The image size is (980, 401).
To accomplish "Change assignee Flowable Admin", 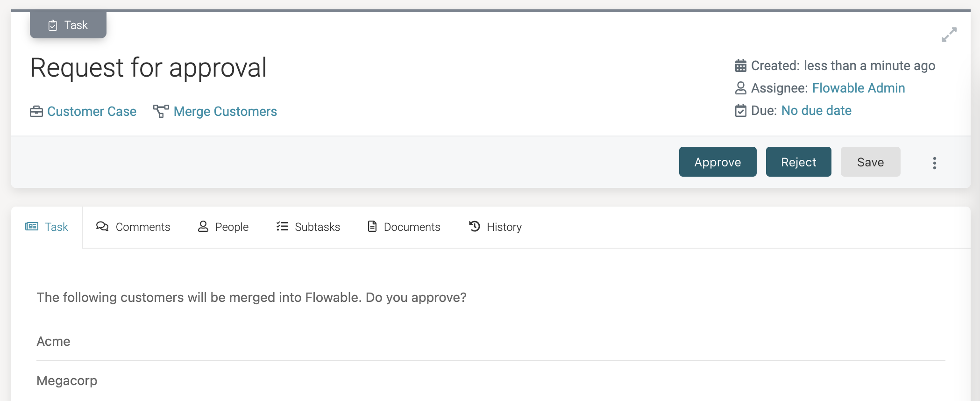I will 858,88.
